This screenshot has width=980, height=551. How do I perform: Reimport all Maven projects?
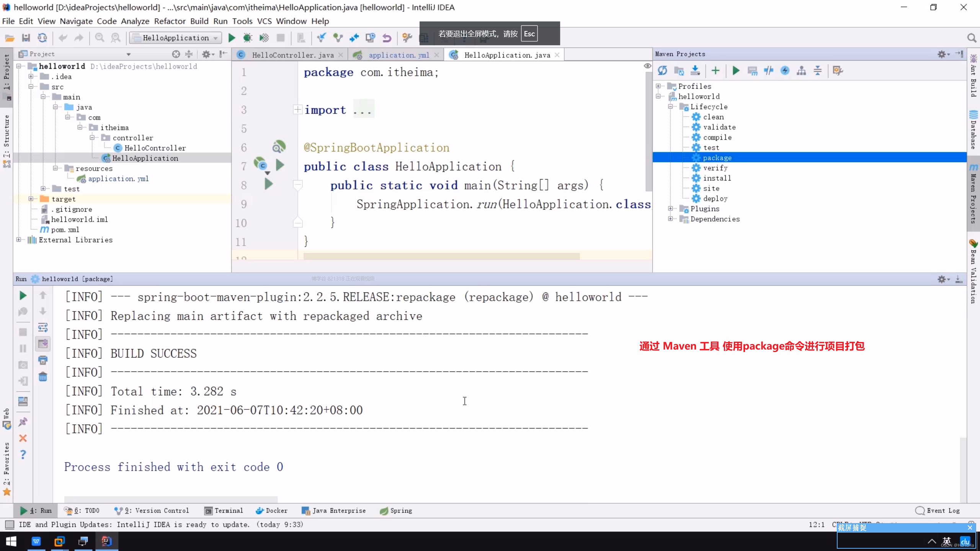point(662,70)
